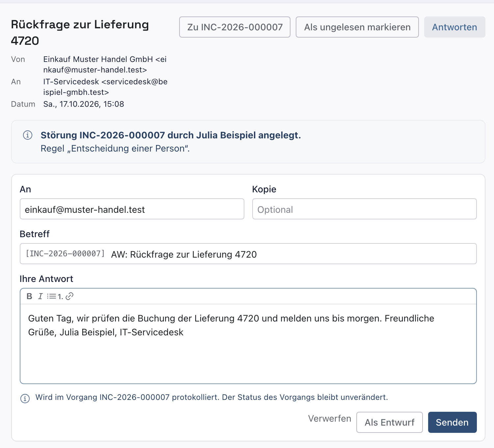Click the sender address Einkauf Muster Handel GmbH

pyautogui.click(x=105, y=65)
